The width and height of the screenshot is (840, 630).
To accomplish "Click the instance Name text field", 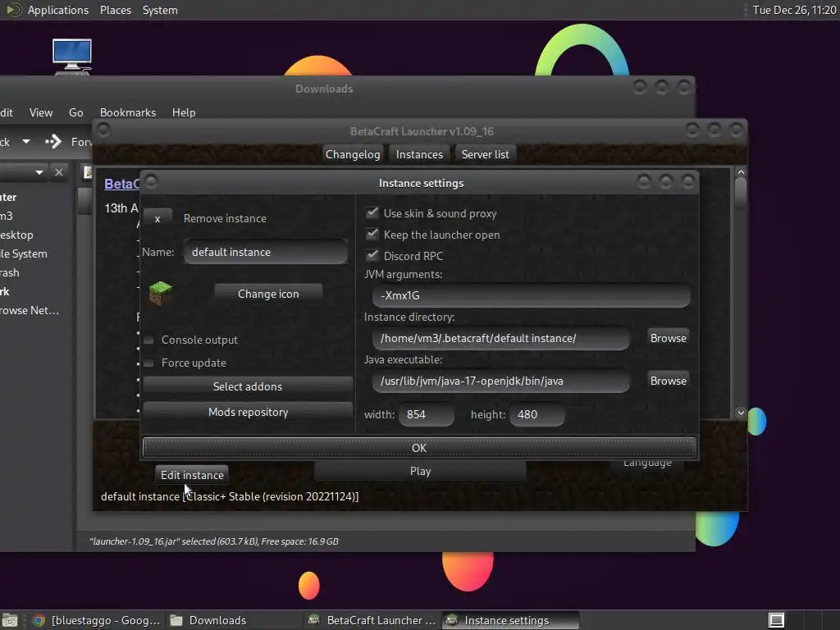I will point(266,252).
